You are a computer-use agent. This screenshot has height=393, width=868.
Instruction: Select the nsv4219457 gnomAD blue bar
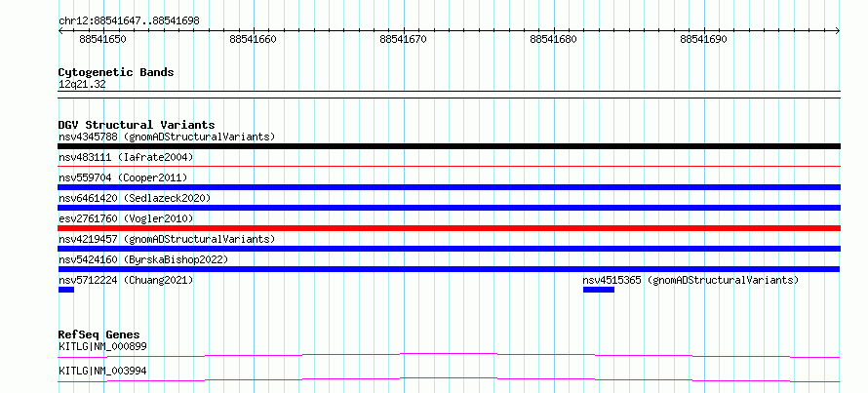(x=449, y=249)
